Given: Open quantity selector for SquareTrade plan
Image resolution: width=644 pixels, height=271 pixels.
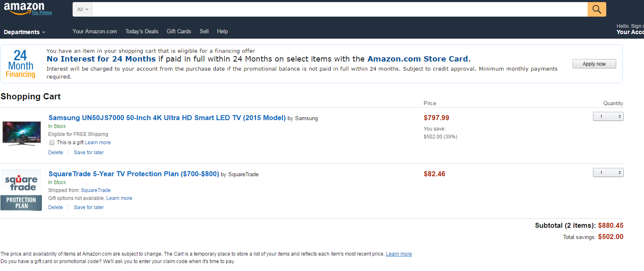Looking at the screenshot, I should 608,173.
